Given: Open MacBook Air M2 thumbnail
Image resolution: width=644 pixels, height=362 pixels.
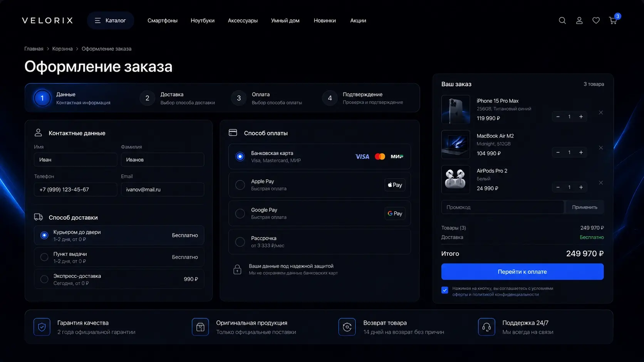Looking at the screenshot, I should [456, 145].
